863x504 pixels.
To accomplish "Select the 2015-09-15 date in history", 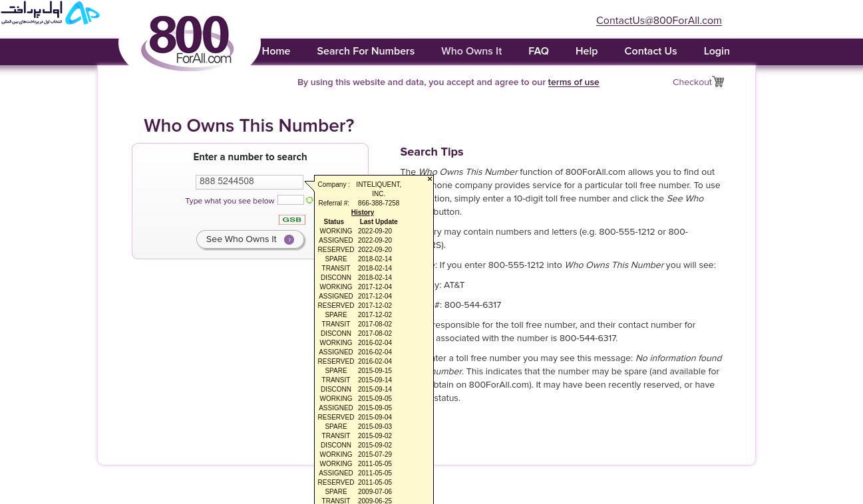I will tap(375, 371).
